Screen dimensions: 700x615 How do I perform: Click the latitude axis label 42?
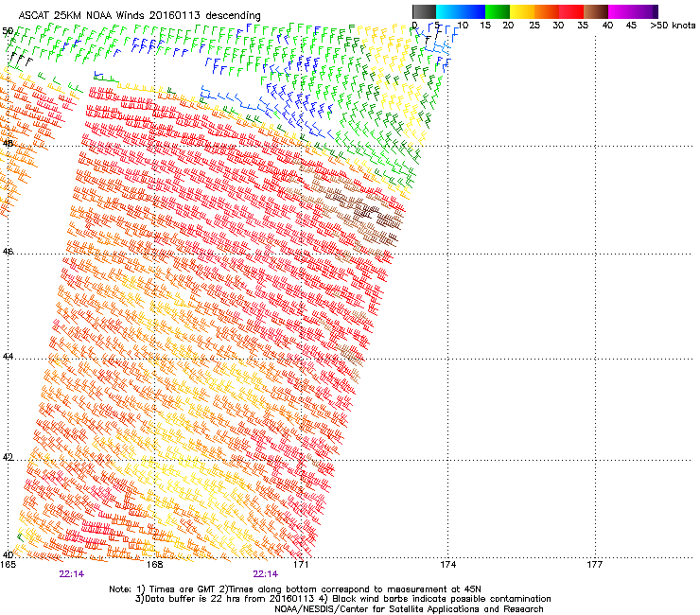point(8,457)
